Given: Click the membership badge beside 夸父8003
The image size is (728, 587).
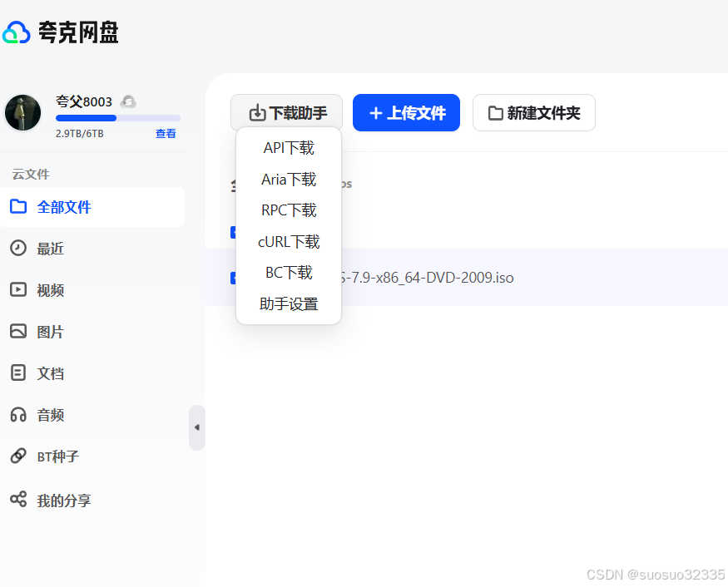Looking at the screenshot, I should click(x=129, y=101).
